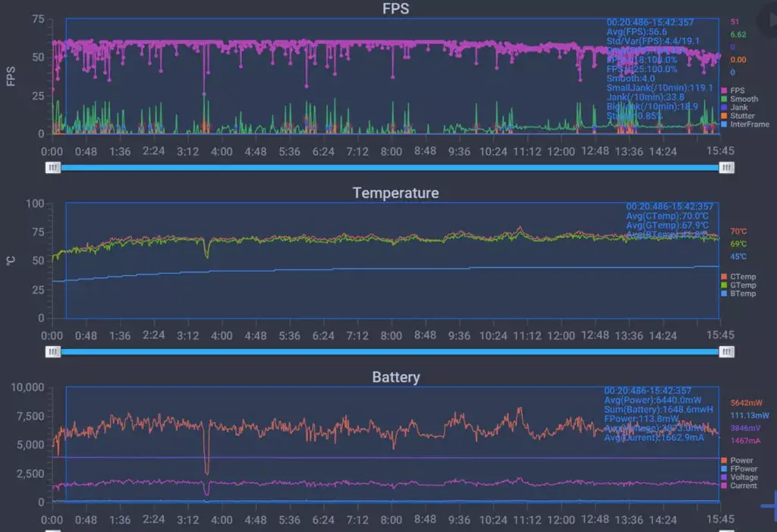Toggle the Current legend entry
Viewport: 777px width, 532px height.
739,486
